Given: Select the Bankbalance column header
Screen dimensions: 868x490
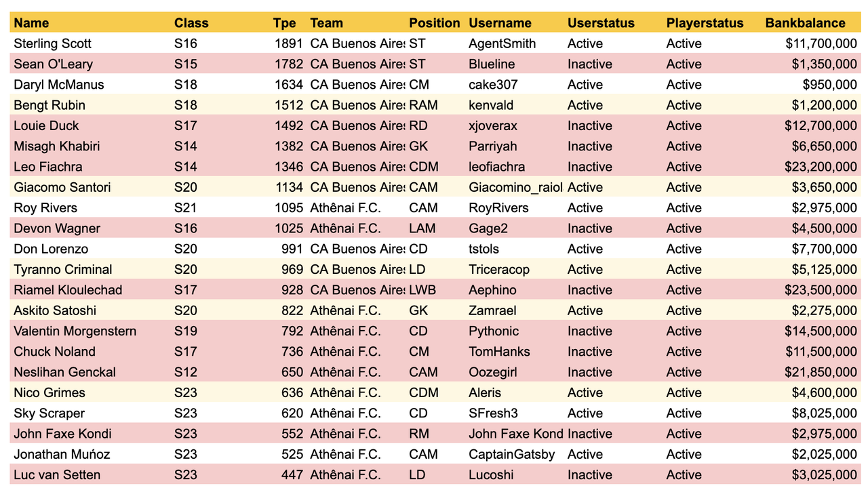Looking at the screenshot, I should pyautogui.click(x=812, y=23).
